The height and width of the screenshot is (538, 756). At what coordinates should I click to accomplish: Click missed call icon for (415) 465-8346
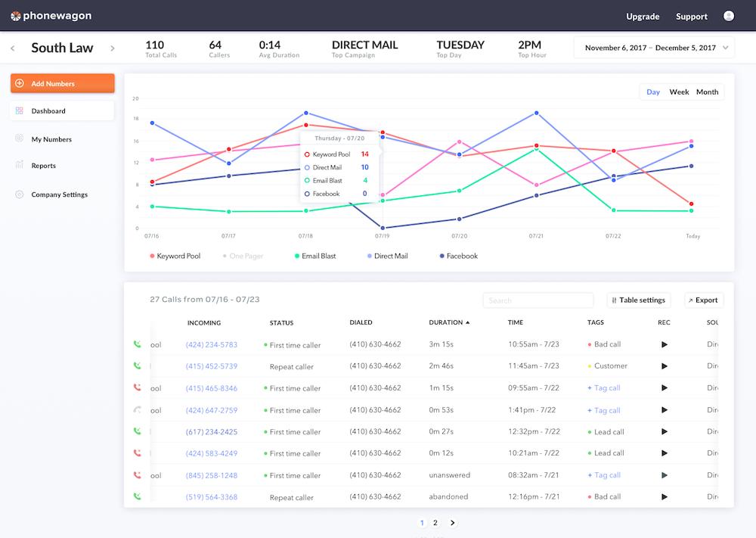point(138,387)
